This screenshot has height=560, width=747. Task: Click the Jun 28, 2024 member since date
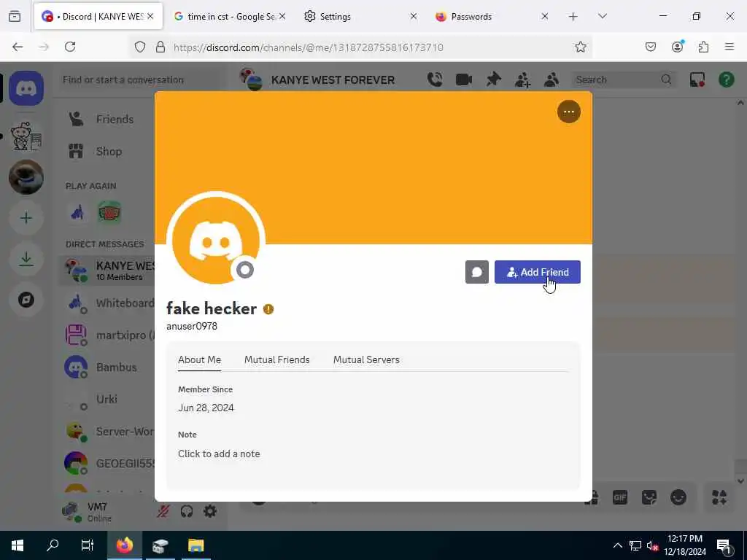206,408
